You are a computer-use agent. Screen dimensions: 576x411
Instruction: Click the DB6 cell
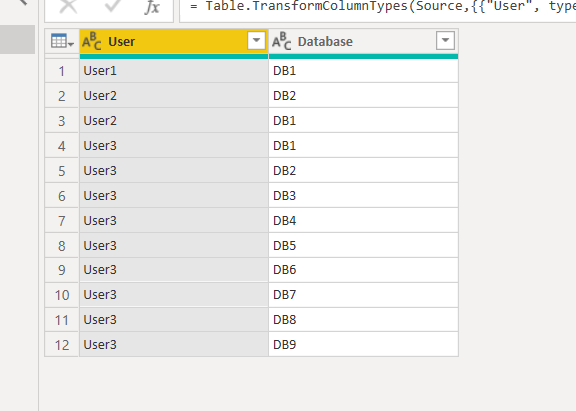click(x=363, y=270)
